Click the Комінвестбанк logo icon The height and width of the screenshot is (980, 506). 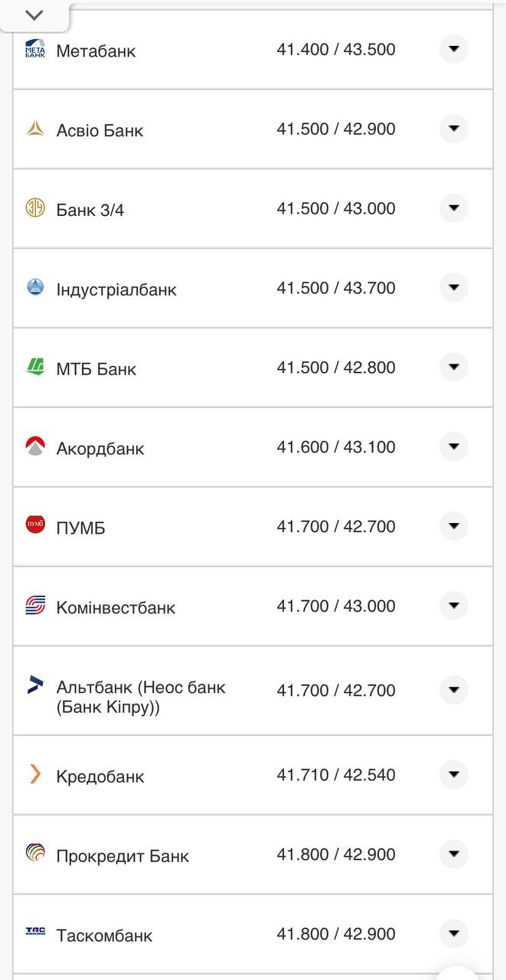(35, 606)
